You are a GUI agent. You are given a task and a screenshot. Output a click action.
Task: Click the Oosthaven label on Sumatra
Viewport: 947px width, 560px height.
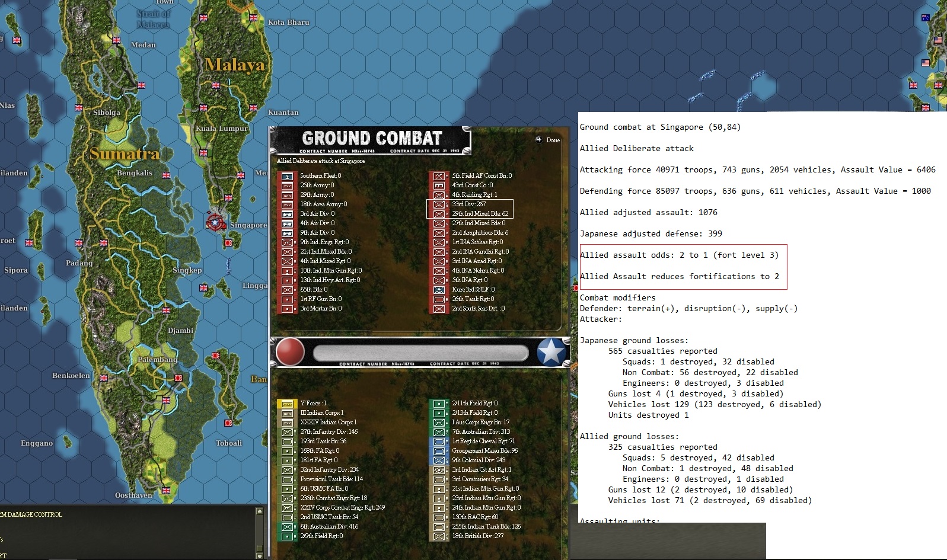click(x=133, y=495)
